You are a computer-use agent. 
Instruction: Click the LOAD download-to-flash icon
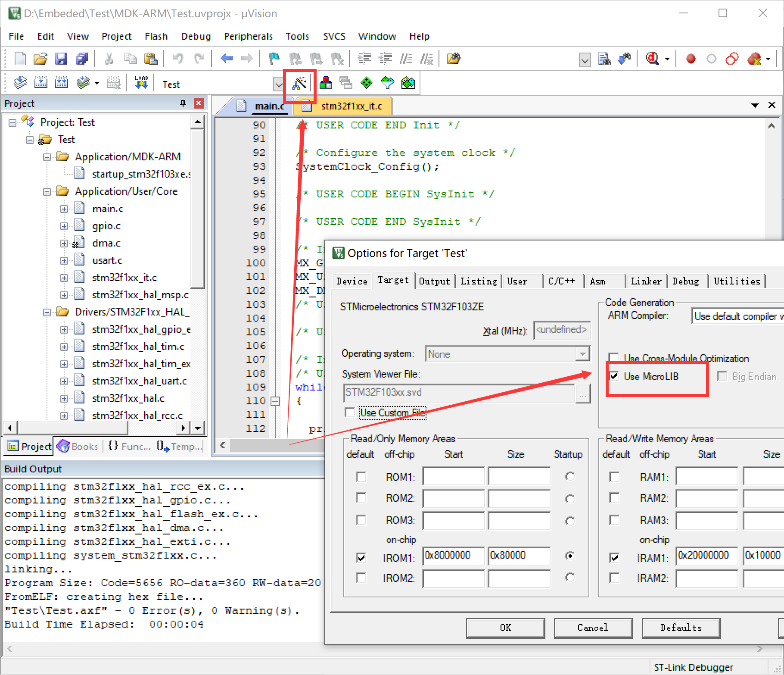[x=141, y=82]
